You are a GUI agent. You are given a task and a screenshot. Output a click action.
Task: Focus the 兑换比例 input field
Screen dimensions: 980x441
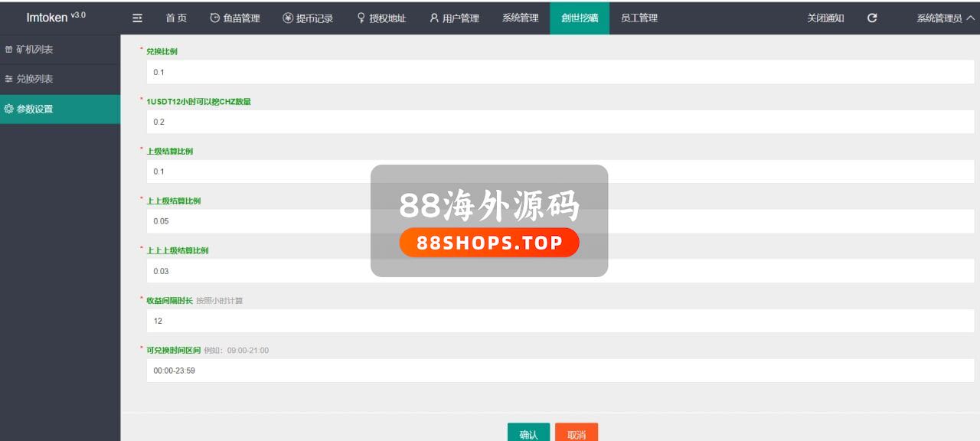tap(560, 72)
